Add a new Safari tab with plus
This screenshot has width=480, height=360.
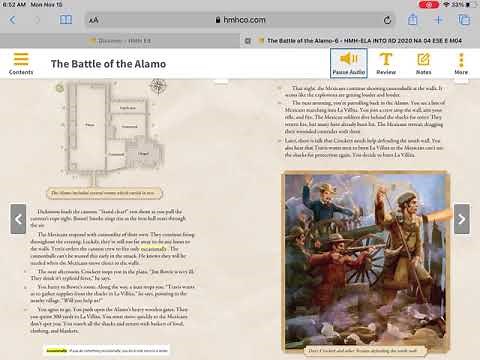(438, 20)
